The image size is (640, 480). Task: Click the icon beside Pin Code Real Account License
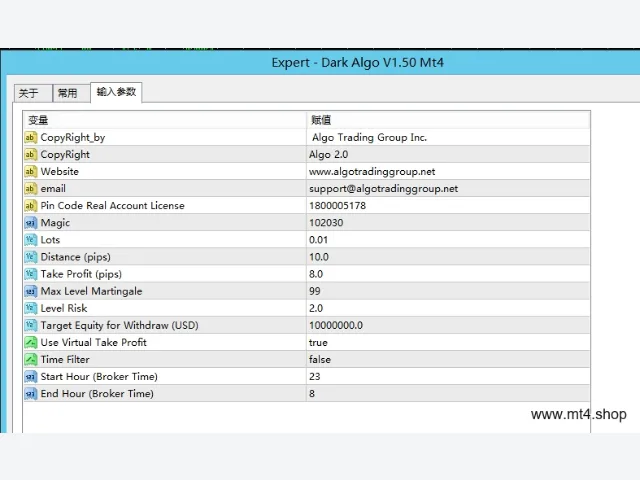31,206
